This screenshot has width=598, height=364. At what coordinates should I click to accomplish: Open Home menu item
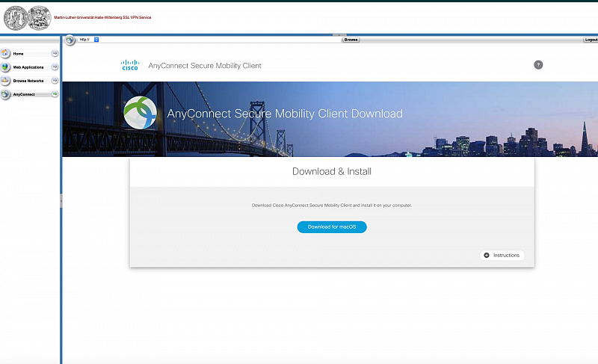pyautogui.click(x=30, y=53)
